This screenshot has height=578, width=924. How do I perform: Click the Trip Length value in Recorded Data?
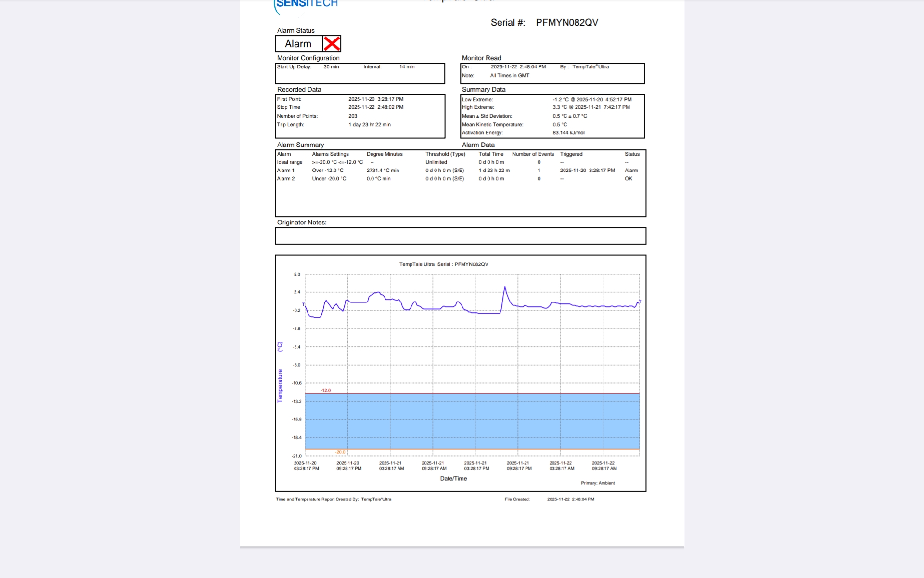tap(369, 125)
